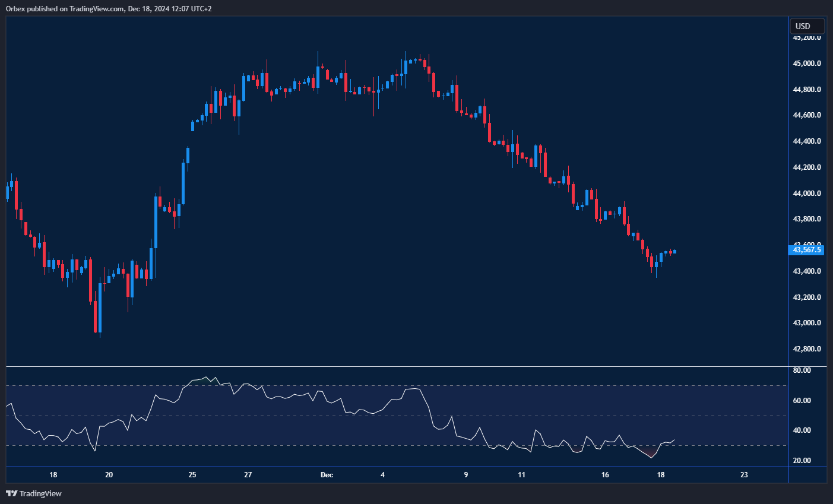Select the 42,800.0 price scale label
The image size is (833, 504).
807,349
